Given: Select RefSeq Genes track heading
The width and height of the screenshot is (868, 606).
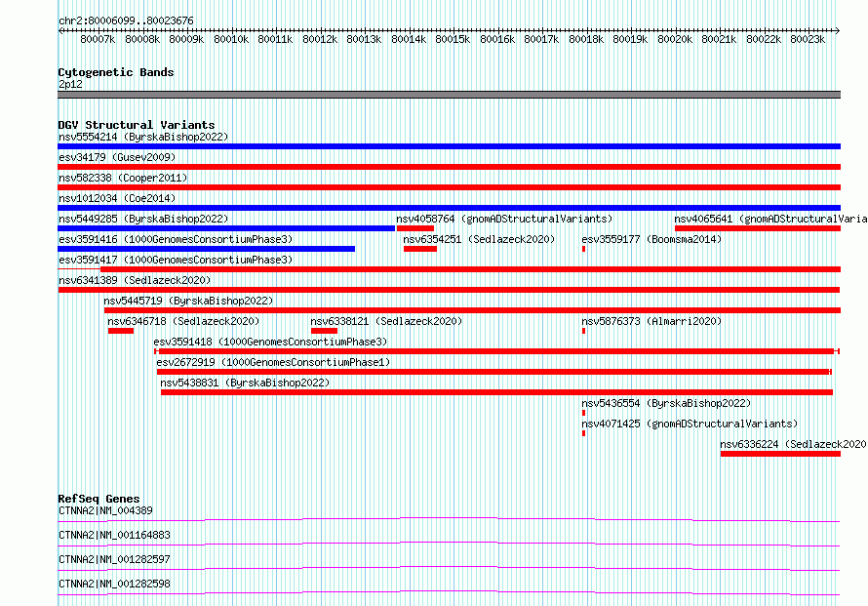Looking at the screenshot, I should pos(99,499).
